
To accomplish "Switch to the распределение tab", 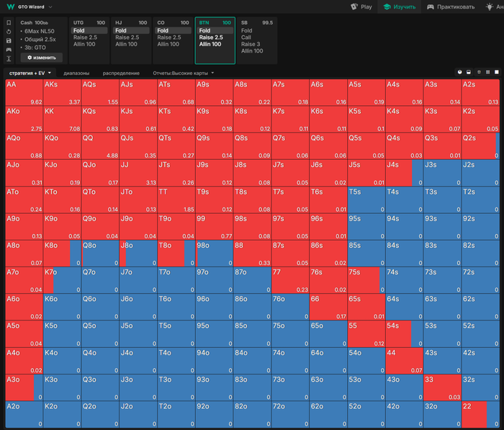I will pos(121,73).
